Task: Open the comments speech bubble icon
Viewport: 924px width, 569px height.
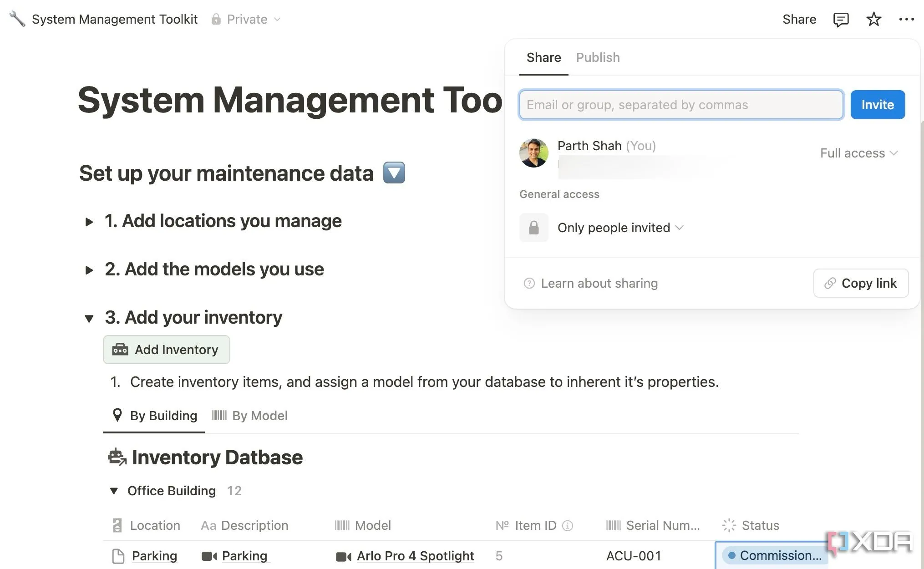Action: [840, 20]
